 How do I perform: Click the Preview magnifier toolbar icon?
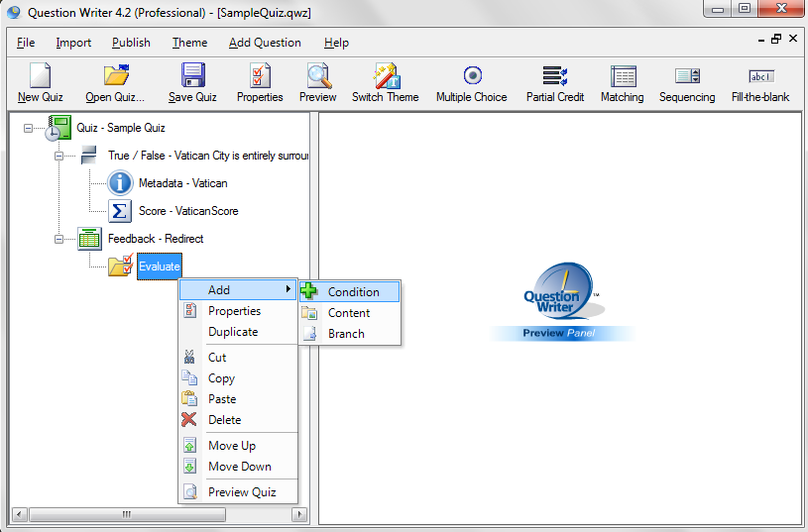click(319, 75)
